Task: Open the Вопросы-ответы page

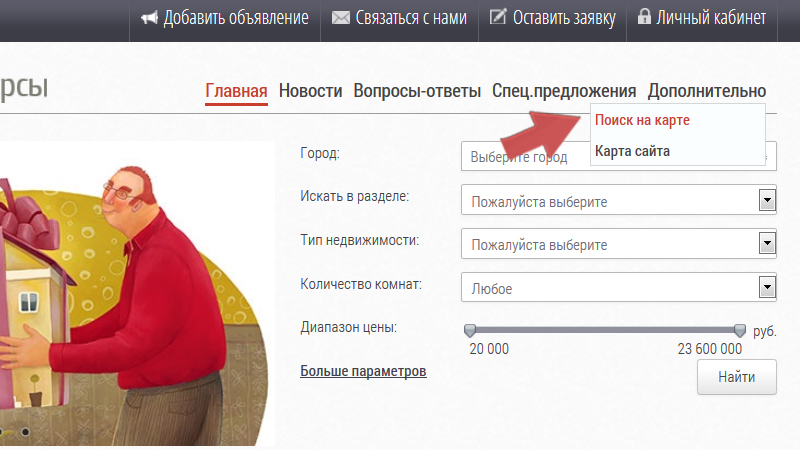Action: pyautogui.click(x=417, y=91)
